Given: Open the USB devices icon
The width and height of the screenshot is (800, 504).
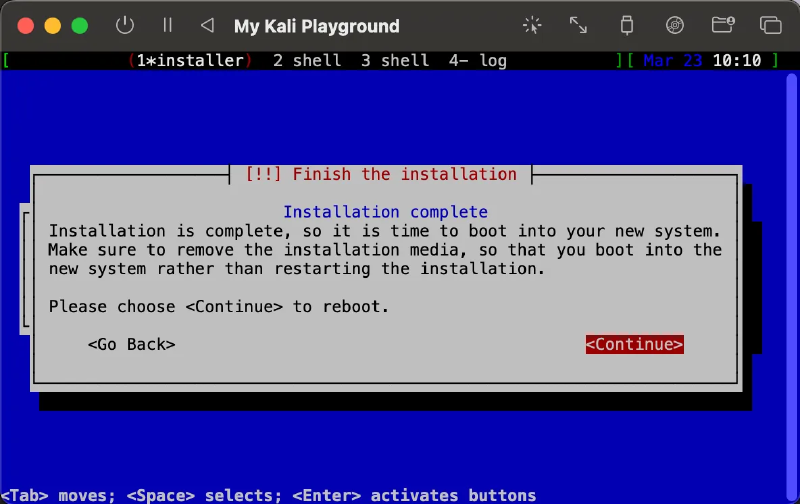Looking at the screenshot, I should pyautogui.click(x=627, y=26).
